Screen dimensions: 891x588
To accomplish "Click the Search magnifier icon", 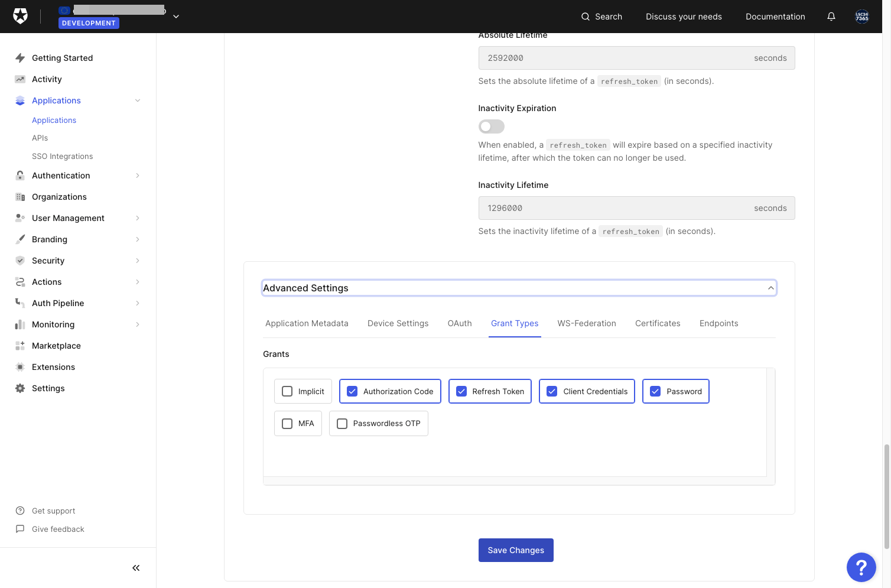I will tap(586, 17).
